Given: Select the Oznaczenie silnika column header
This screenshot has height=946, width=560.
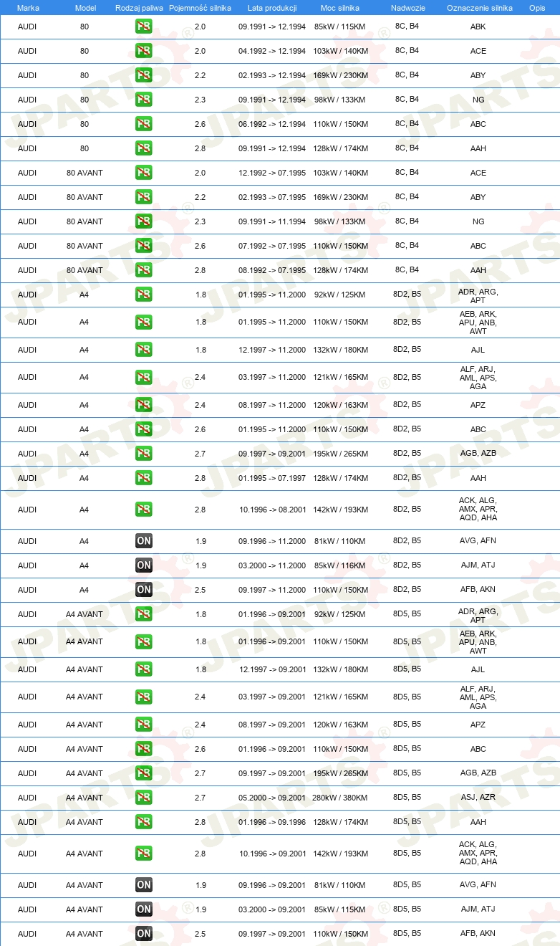Looking at the screenshot, I should click(480, 7).
